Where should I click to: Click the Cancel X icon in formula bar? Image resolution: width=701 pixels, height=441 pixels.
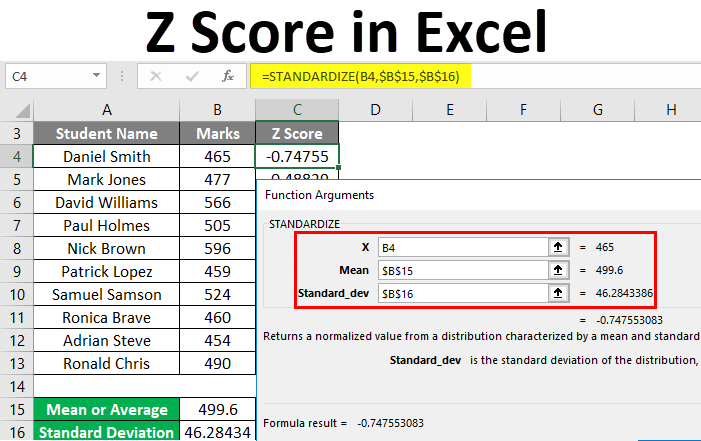tap(156, 76)
